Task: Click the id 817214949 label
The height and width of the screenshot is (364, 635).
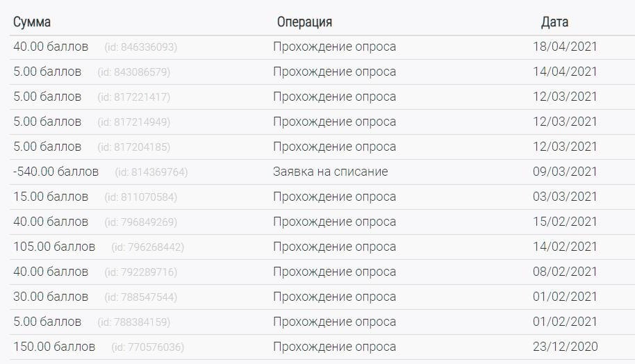Action: coord(133,122)
